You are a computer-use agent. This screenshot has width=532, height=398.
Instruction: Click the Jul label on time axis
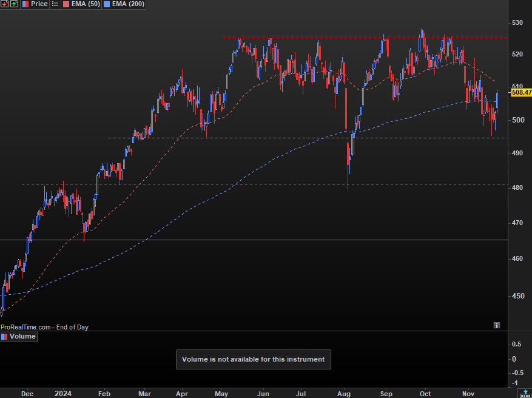(x=301, y=394)
